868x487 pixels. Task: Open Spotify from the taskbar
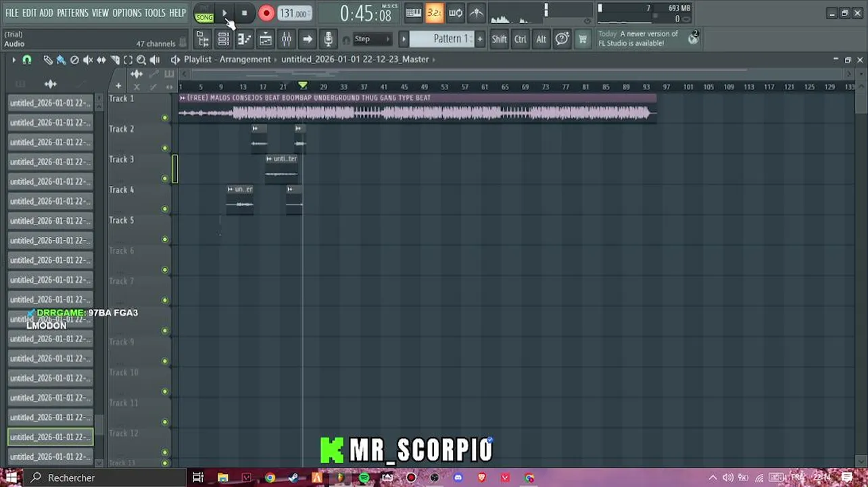(x=364, y=478)
